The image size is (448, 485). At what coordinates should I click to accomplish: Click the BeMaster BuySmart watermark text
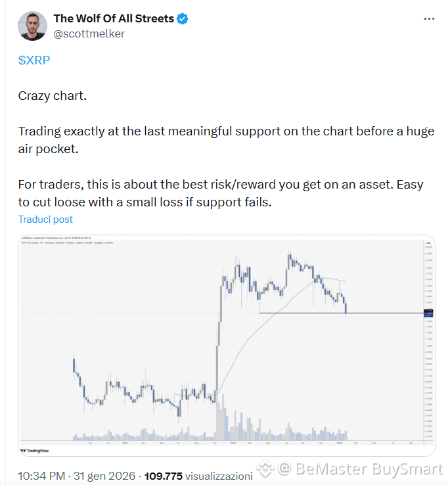pos(369,469)
